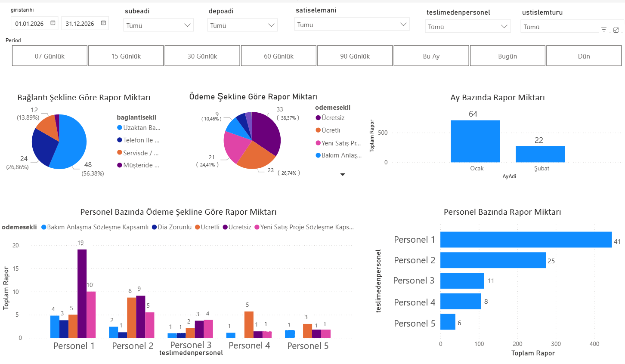Click the Ücretsiz legend marker in payment pie

click(318, 118)
